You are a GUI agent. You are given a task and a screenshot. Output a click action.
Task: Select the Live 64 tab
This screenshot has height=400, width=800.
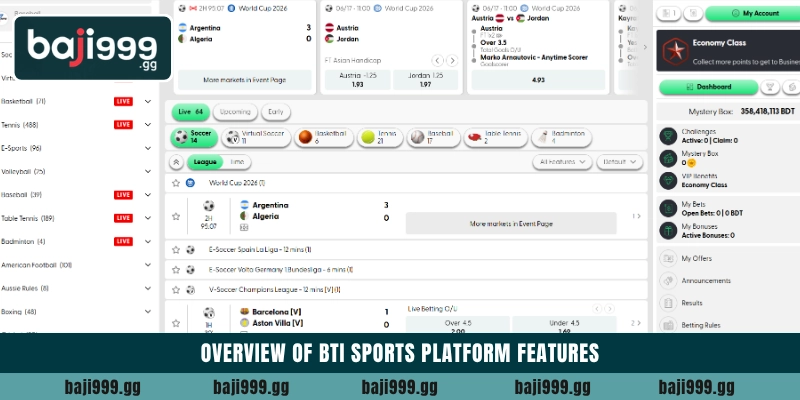[x=190, y=112]
